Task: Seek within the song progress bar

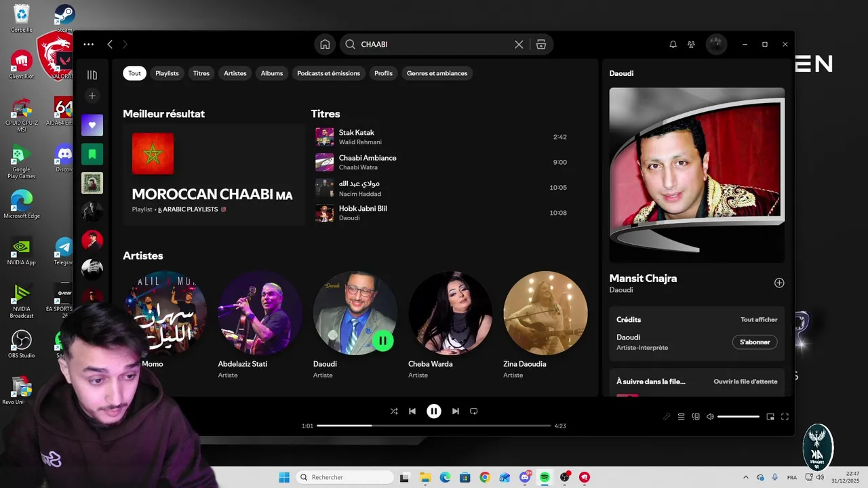Action: (x=434, y=426)
